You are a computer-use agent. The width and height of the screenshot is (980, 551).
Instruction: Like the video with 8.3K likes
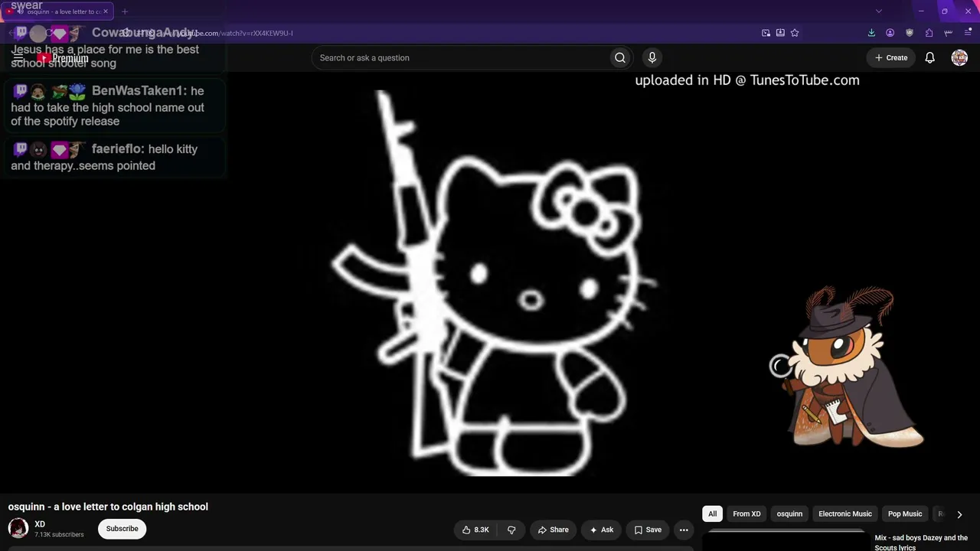pyautogui.click(x=475, y=530)
